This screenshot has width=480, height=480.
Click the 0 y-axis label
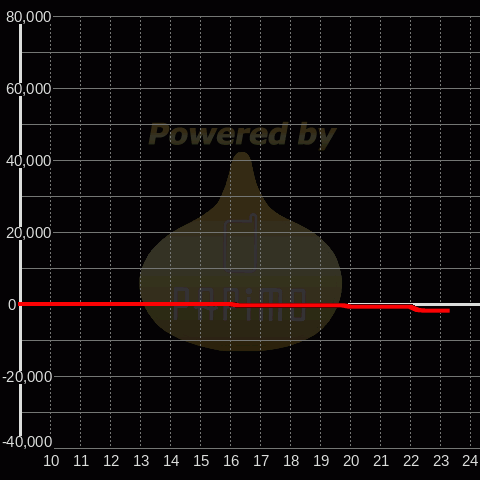(x=12, y=305)
